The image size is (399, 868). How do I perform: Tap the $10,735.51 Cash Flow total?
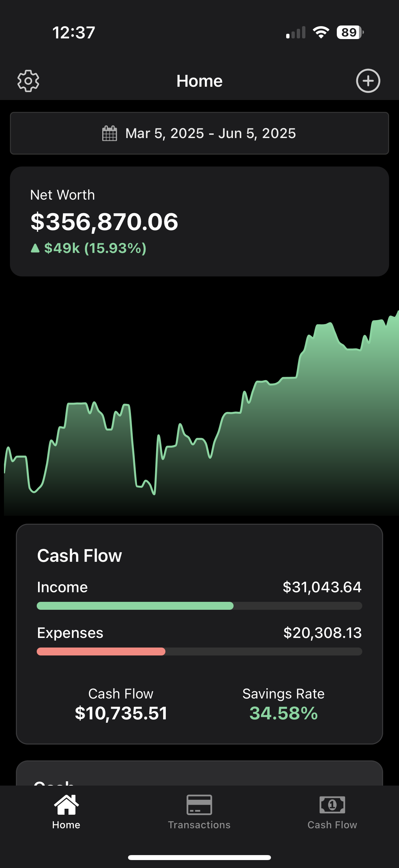tap(121, 713)
